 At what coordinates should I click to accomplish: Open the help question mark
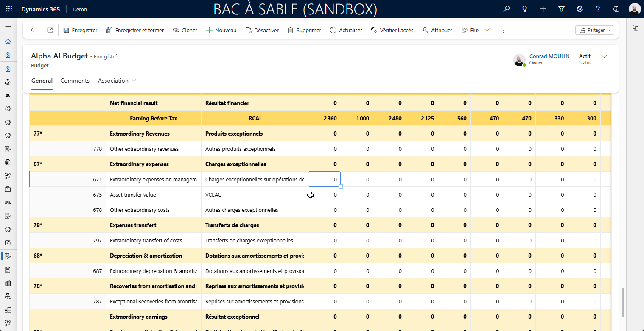(x=598, y=9)
